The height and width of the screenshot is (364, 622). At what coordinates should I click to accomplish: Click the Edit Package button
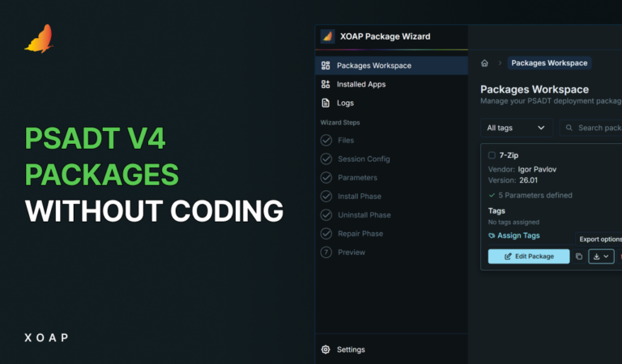click(529, 256)
